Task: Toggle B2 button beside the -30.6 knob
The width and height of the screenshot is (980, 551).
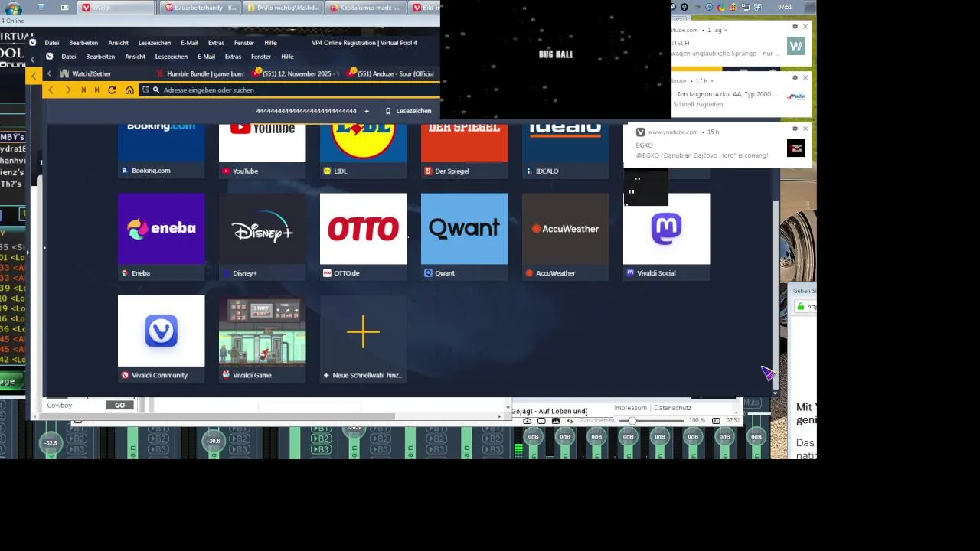Action: pos(240,439)
